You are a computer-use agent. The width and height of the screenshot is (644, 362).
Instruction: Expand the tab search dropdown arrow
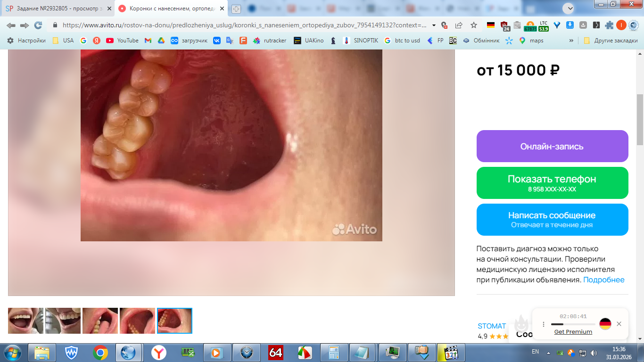point(569,8)
